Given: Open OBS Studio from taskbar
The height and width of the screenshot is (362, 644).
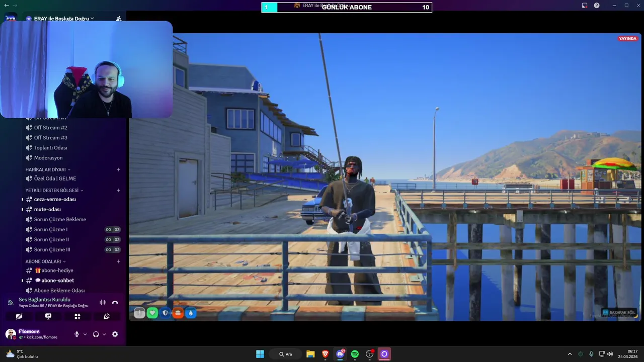Looking at the screenshot, I should 370,354.
